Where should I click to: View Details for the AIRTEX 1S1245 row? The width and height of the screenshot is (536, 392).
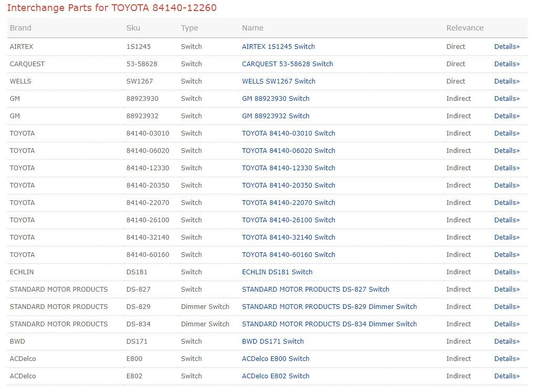[x=507, y=46]
